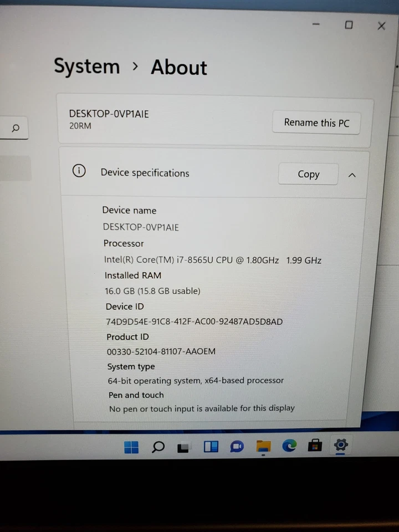
Task: Open taskbar Search magnifier
Action: pyautogui.click(x=158, y=447)
